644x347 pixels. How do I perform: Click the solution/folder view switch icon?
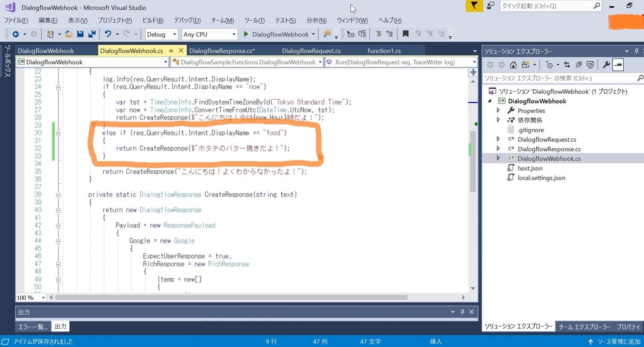click(525, 64)
